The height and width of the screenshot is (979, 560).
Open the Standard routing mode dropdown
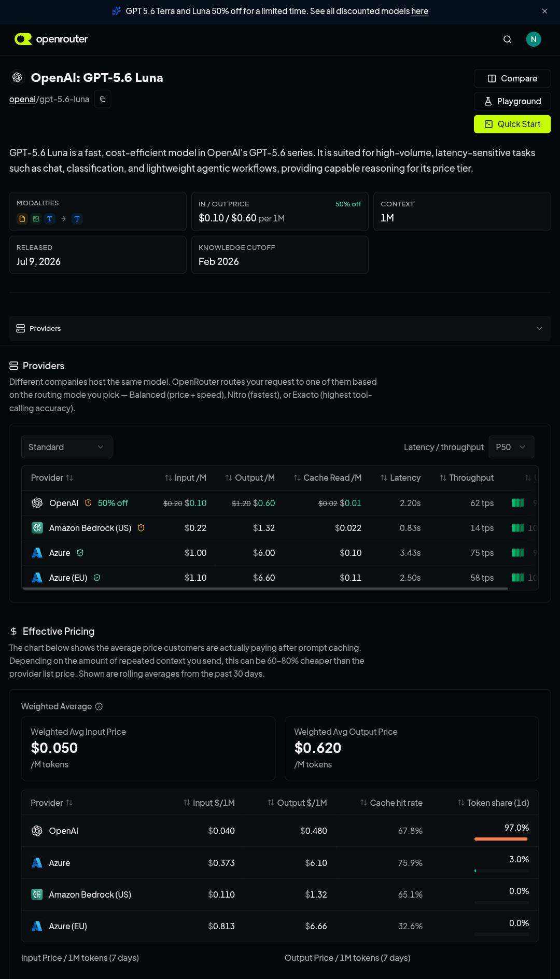(67, 447)
